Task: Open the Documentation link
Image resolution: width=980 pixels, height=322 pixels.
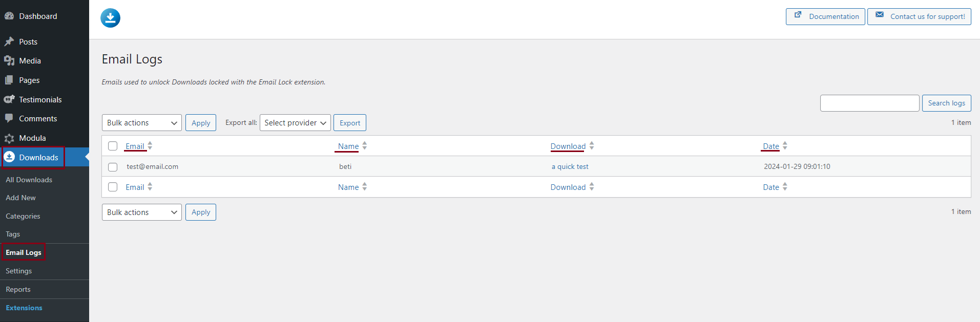Action: tap(825, 16)
